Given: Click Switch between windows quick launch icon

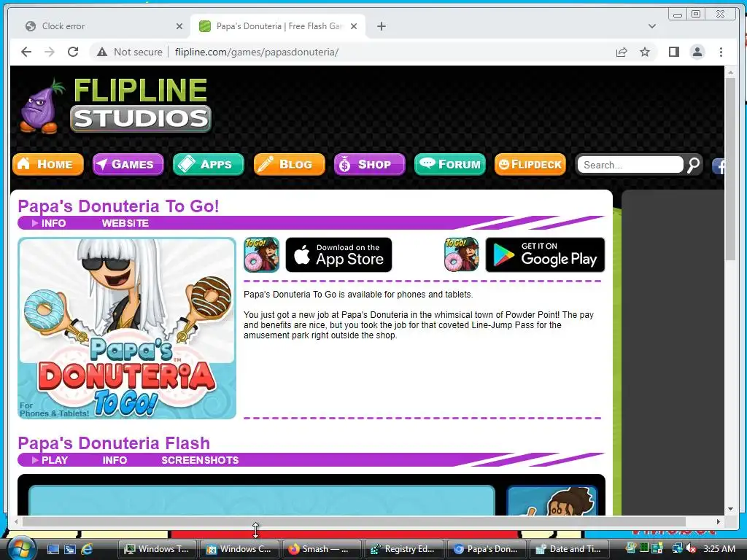Looking at the screenshot, I should (70, 549).
